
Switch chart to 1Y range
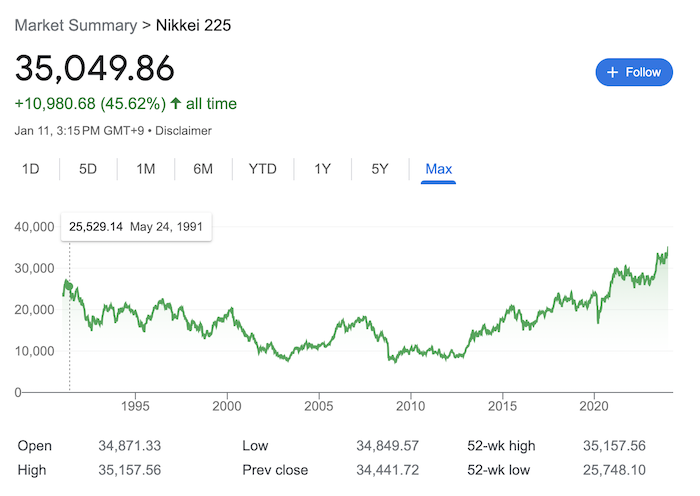pos(322,169)
